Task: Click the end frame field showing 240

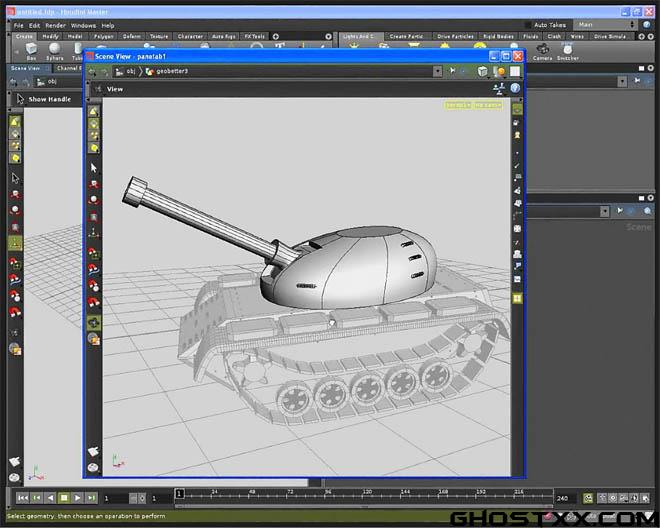Action: pyautogui.click(x=566, y=499)
